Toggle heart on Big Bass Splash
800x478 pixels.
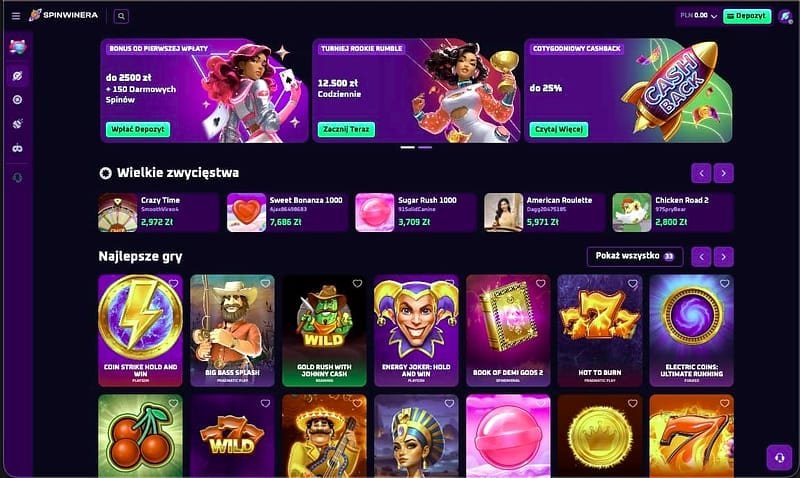coord(265,284)
